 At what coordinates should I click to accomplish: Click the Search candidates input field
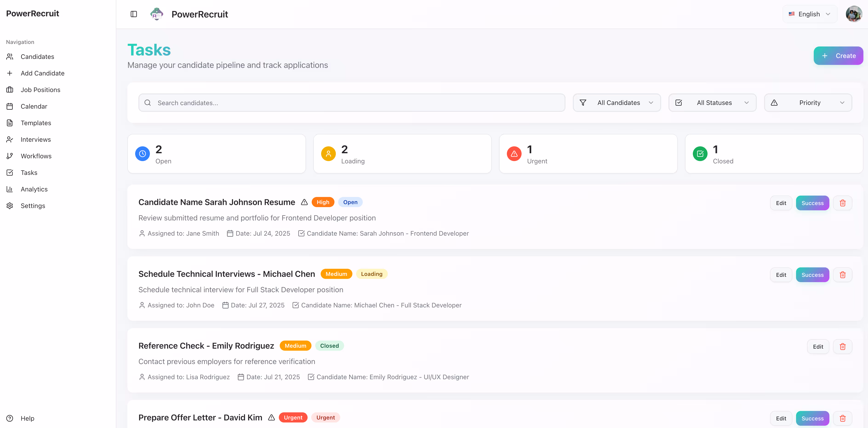pos(351,103)
